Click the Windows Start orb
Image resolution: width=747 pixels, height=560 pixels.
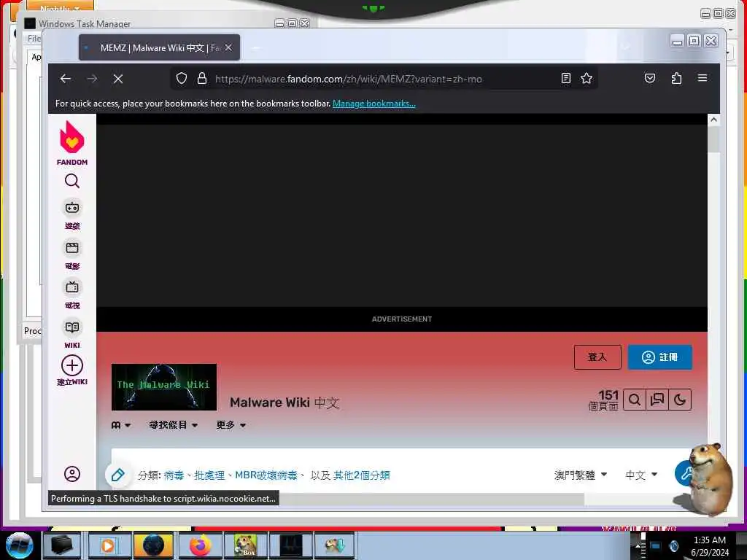(19, 545)
